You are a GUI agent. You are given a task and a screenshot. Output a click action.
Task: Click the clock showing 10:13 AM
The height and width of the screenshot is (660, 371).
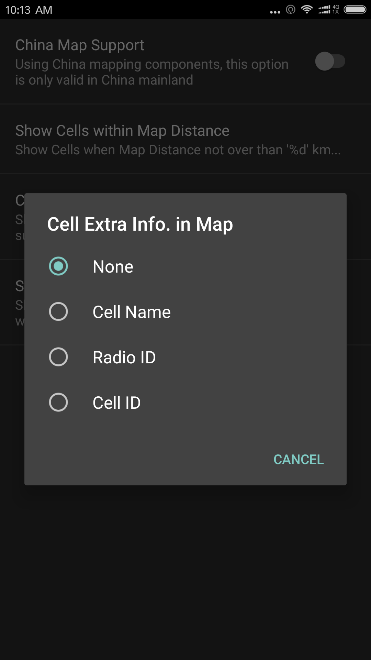(x=29, y=10)
